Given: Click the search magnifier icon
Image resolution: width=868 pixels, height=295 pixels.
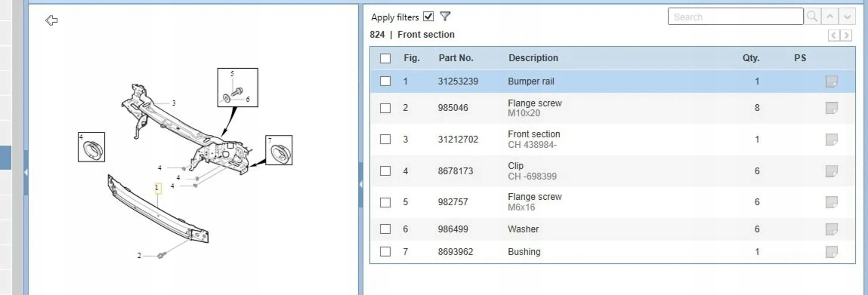Looking at the screenshot, I should tap(812, 17).
